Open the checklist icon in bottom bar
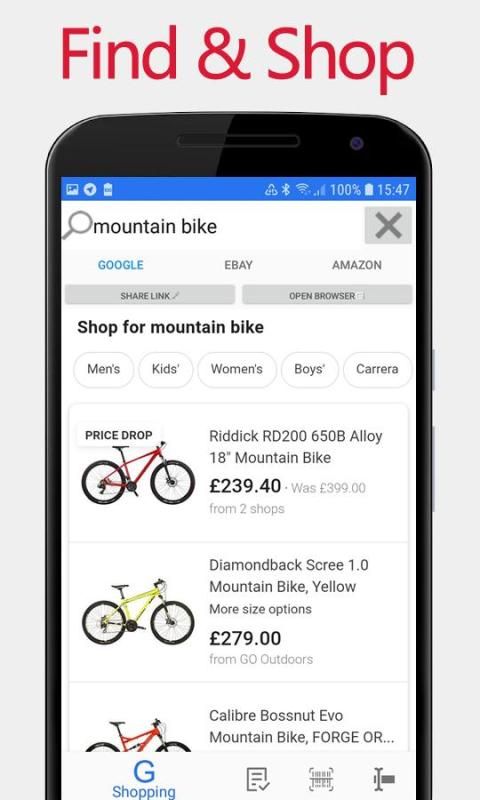480x800 pixels. [258, 780]
